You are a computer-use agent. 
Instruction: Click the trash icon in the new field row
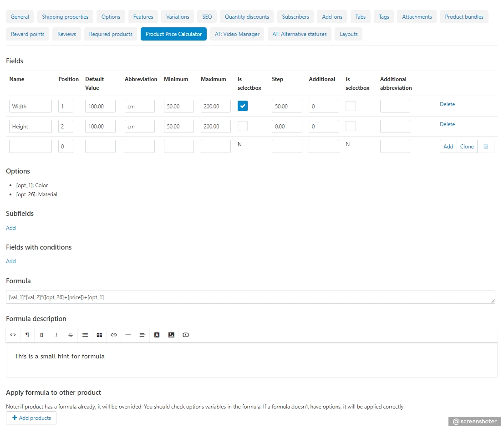coord(486,147)
